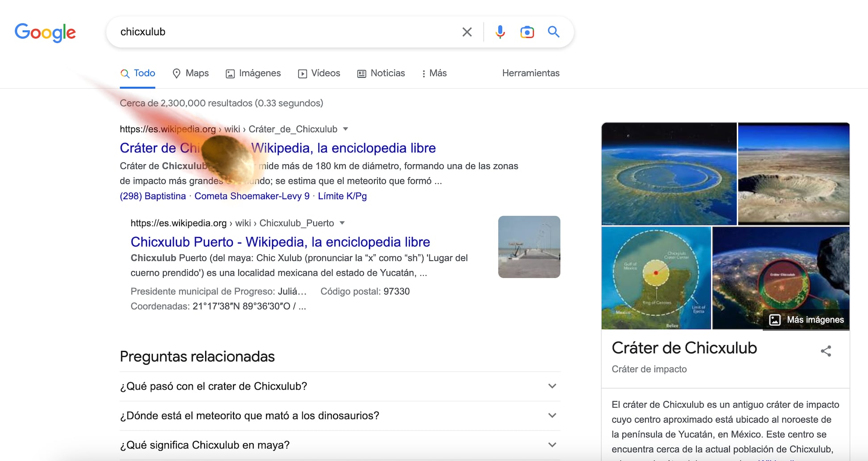The height and width of the screenshot is (461, 868).
Task: Open Más imágenes in knowledge panel
Action: pyautogui.click(x=806, y=320)
